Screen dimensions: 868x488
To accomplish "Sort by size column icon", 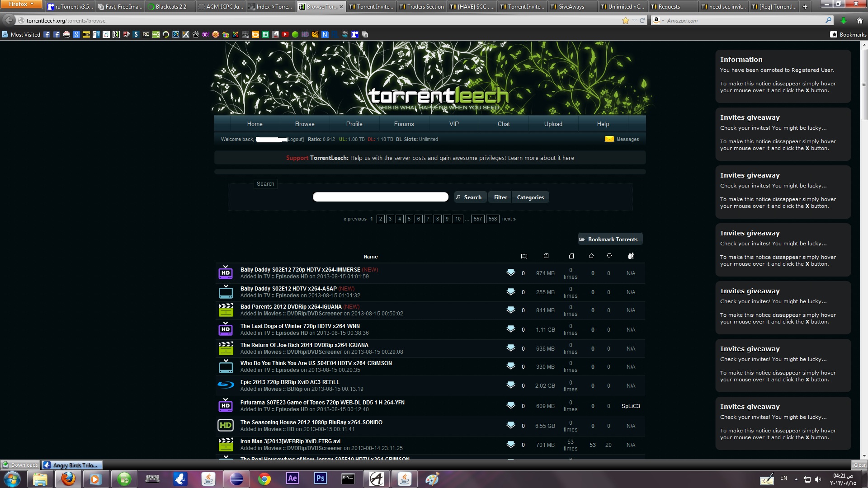I will pos(546,256).
